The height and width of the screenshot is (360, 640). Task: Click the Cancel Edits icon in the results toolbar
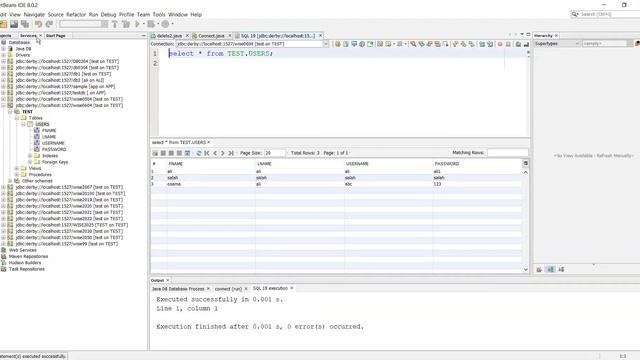point(179,153)
